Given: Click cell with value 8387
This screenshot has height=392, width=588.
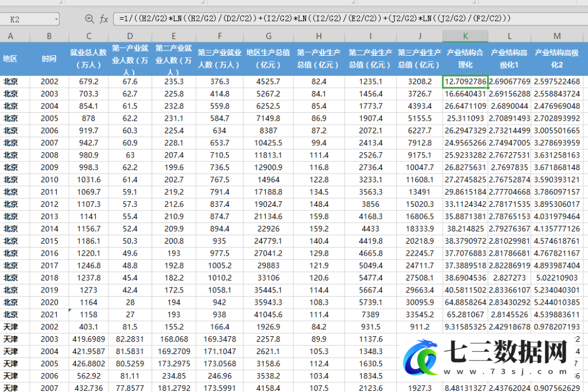Looking at the screenshot, I should (268, 130).
